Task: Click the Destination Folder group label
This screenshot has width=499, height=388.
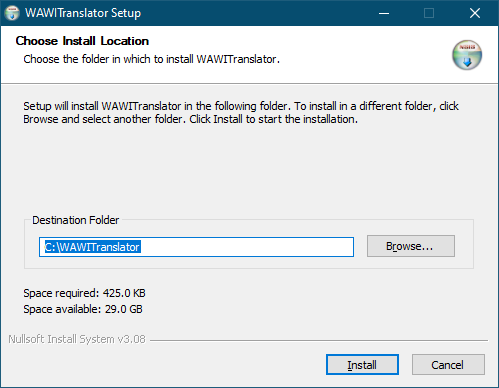Action: point(75,220)
